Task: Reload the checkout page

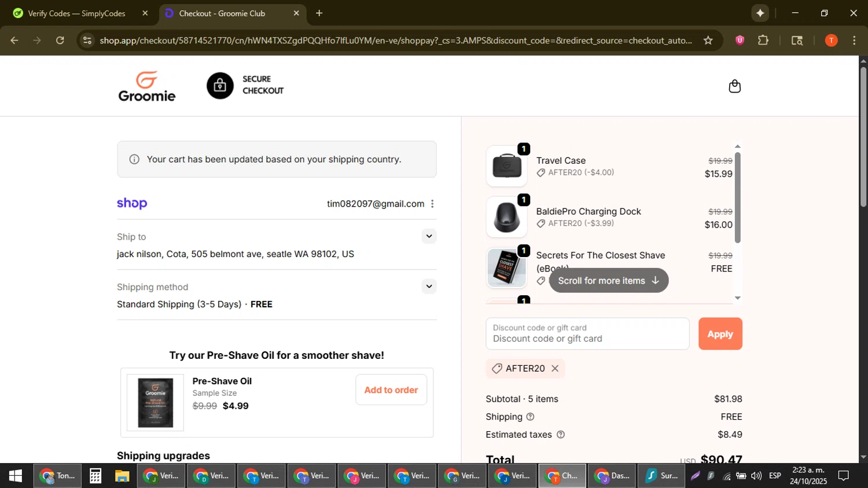Action: point(60,41)
